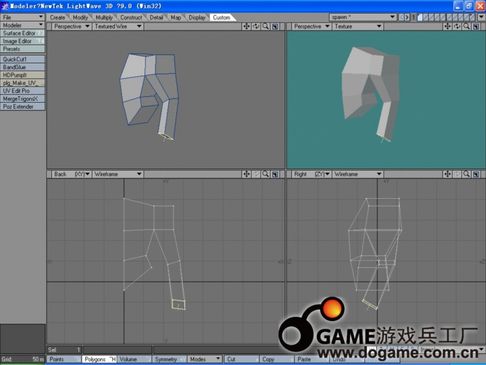
Task: Open the Back (XY) view dropdown
Action: (71, 174)
